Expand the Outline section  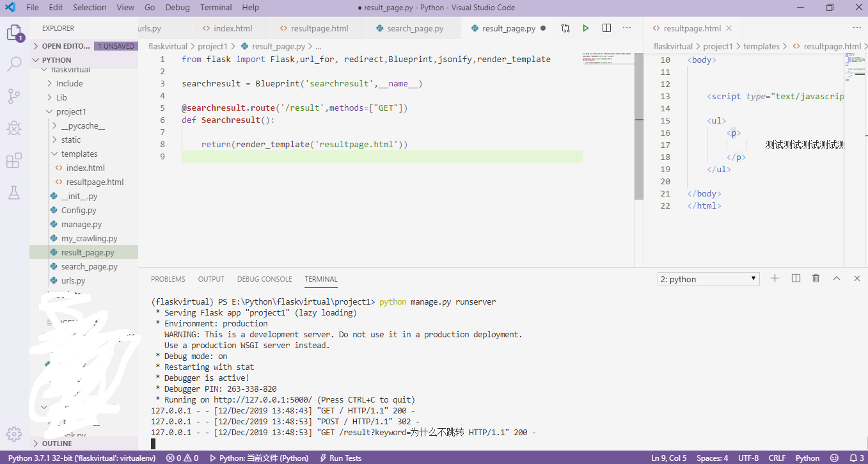coord(84,444)
